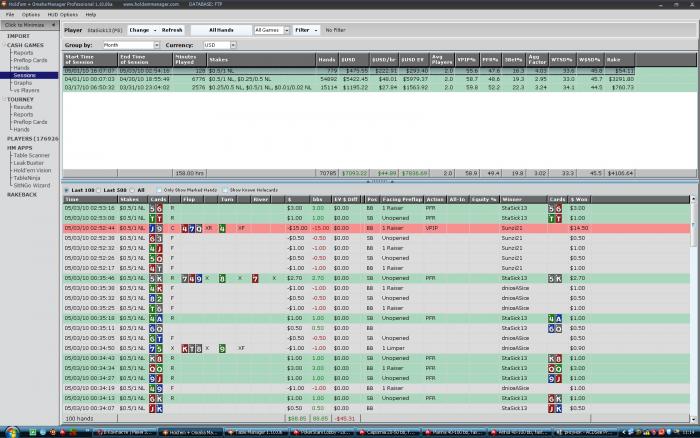Click turn card of hand 05/03/10 02:52:44

point(222,228)
